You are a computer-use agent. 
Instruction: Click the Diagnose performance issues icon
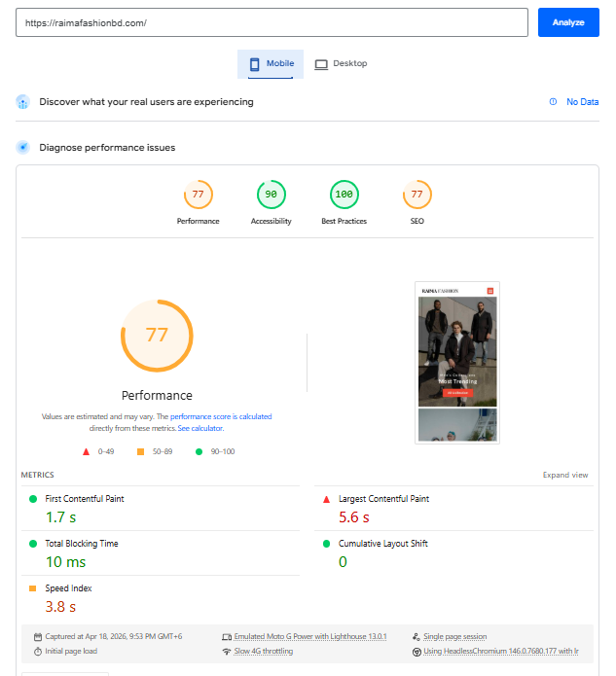coord(22,148)
